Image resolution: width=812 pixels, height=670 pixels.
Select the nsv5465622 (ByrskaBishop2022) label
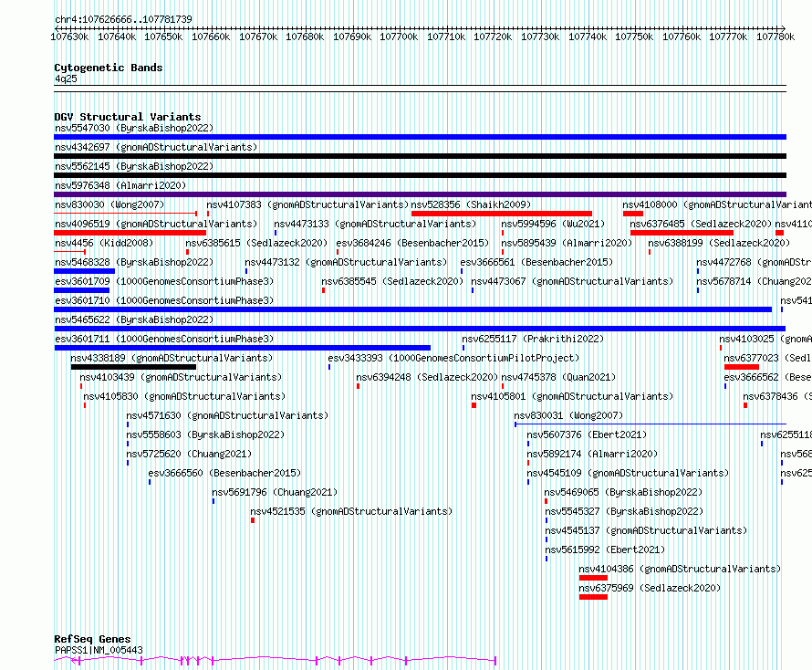click(x=133, y=319)
